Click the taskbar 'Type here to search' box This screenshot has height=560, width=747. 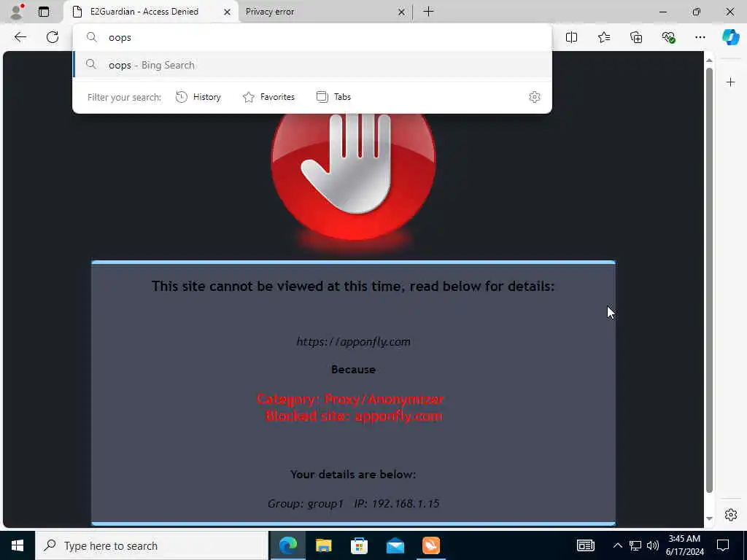(x=152, y=545)
